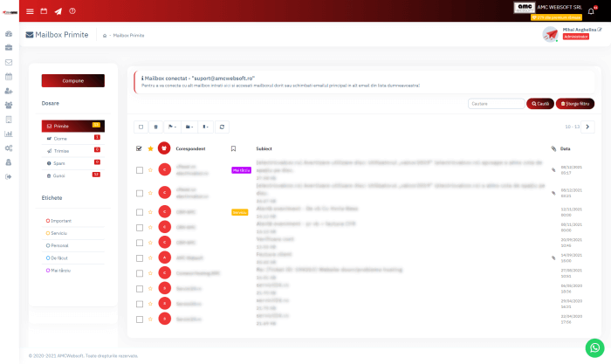Screen dimensions: 611x364
Task: Open the Gunoi trash folder
Action: click(59, 175)
